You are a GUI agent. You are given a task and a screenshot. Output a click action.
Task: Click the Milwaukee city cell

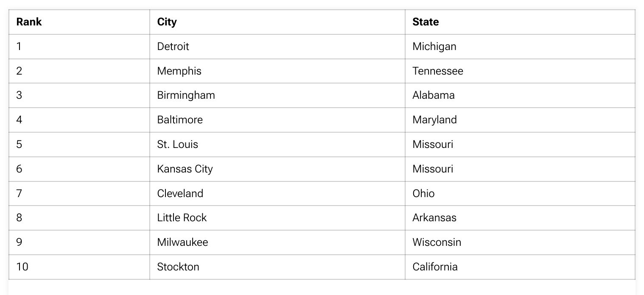(182, 242)
